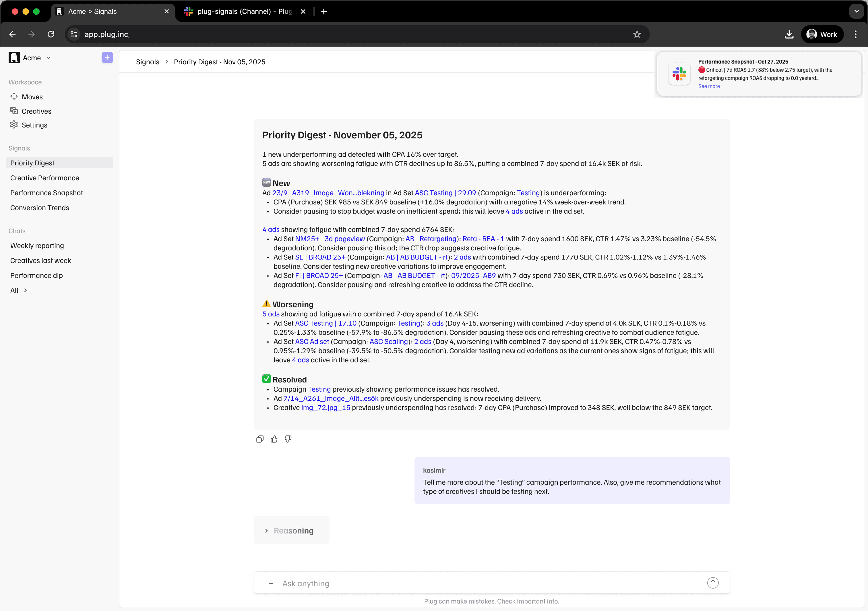
Task: Open the ASC Scaling campaign link
Action: 389,341
